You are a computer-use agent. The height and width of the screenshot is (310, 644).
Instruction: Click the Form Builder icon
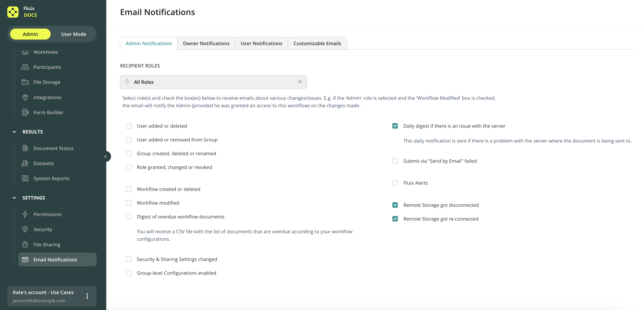[25, 112]
